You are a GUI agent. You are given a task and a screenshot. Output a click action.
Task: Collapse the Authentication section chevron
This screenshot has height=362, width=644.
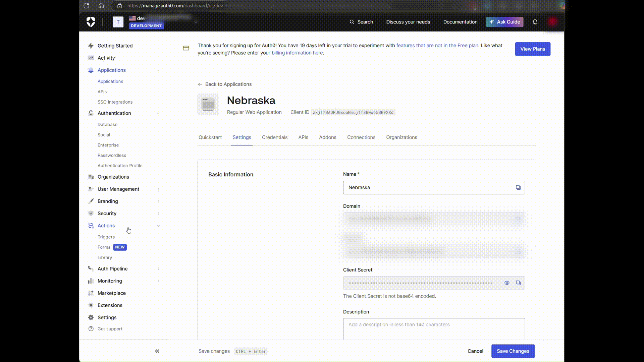tap(158, 113)
